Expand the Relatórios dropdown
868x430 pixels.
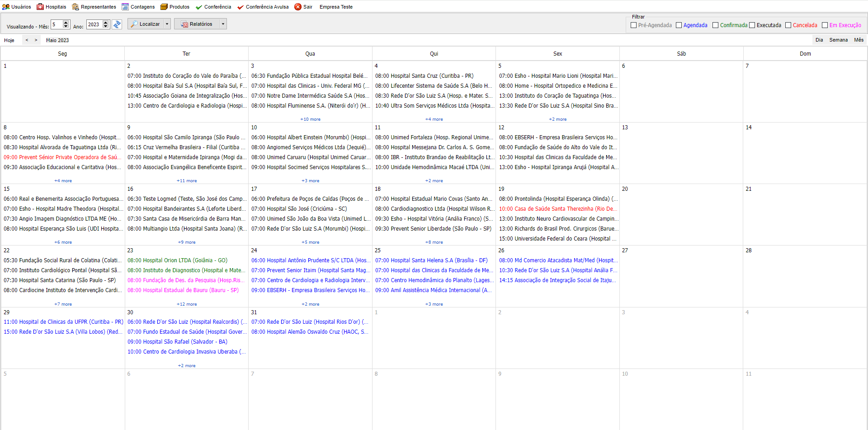point(223,24)
